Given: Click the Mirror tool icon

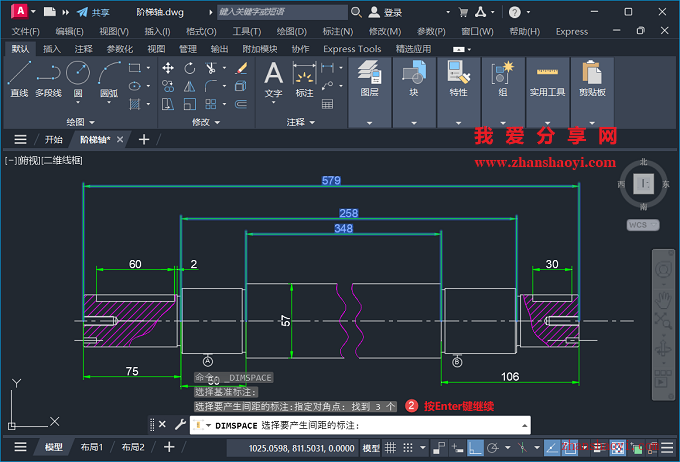Looking at the screenshot, I should [190, 86].
